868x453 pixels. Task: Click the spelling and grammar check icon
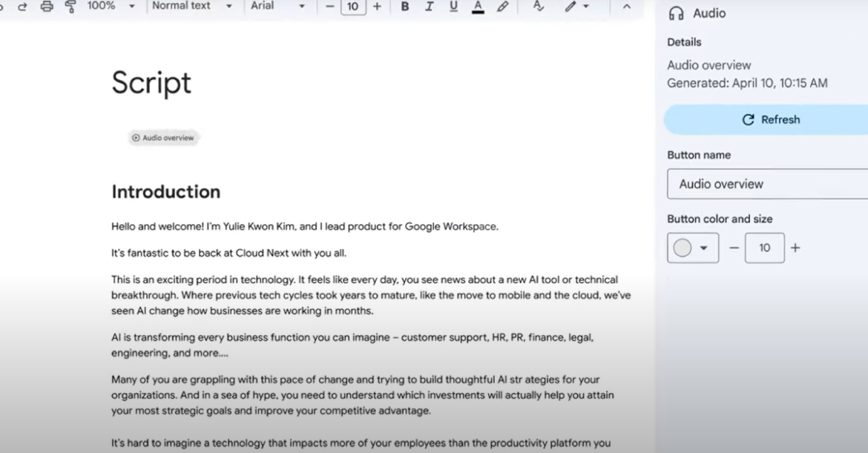[x=539, y=7]
